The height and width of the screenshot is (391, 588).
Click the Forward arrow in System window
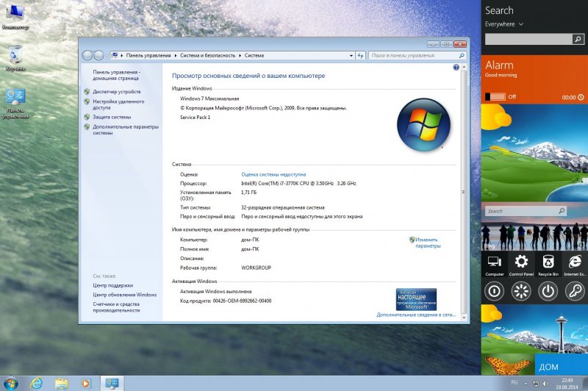click(x=99, y=55)
